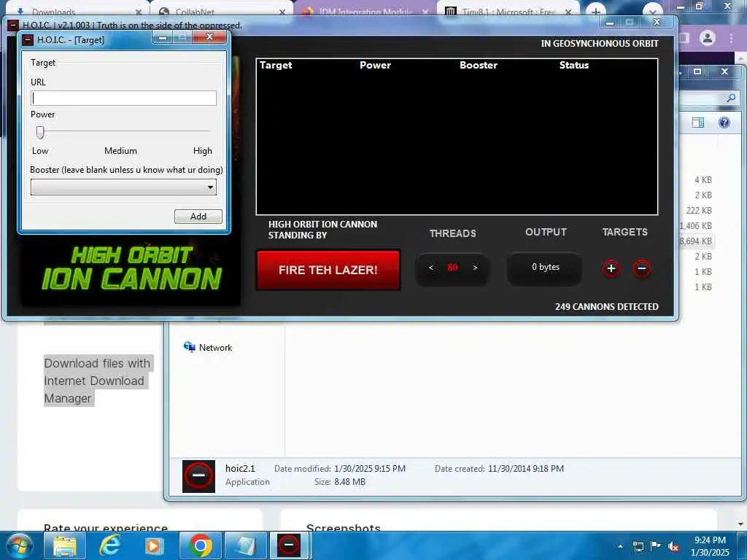The height and width of the screenshot is (560, 747).
Task: Open Chrome profile avatar menu
Action: (x=708, y=38)
